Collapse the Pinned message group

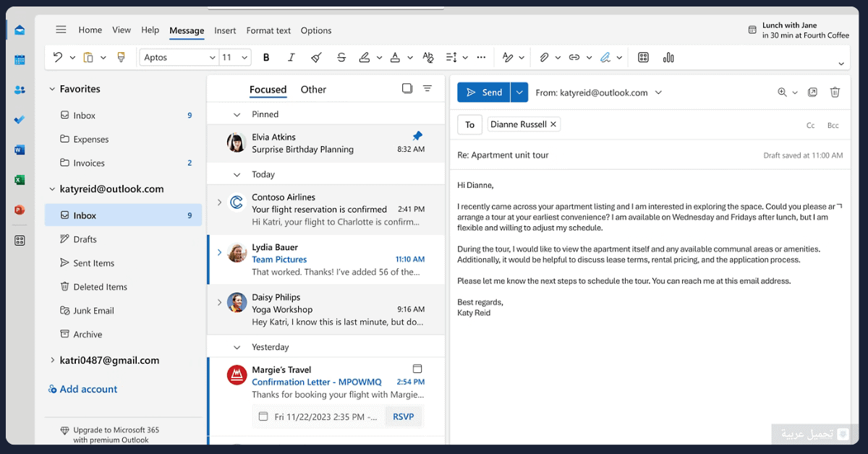(237, 114)
